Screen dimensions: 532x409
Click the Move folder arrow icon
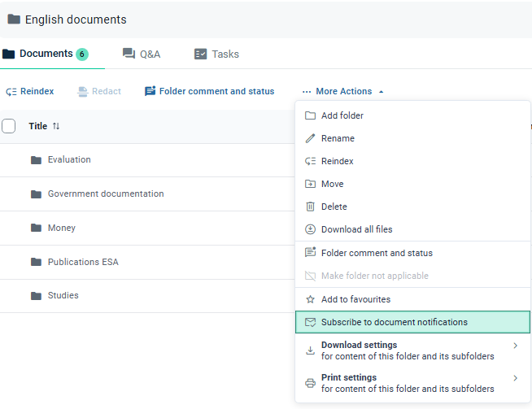click(x=310, y=184)
